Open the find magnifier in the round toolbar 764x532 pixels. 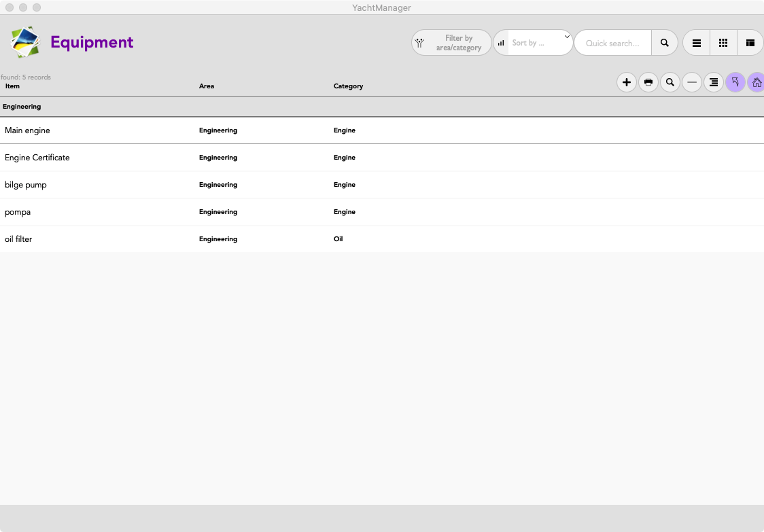(670, 83)
